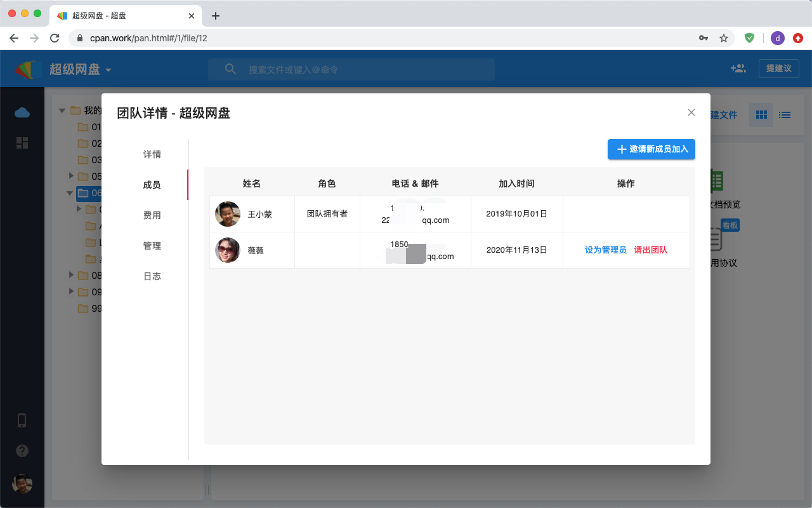The height and width of the screenshot is (508, 812).
Task: Open the 详情 tab in dialog
Action: coord(152,154)
